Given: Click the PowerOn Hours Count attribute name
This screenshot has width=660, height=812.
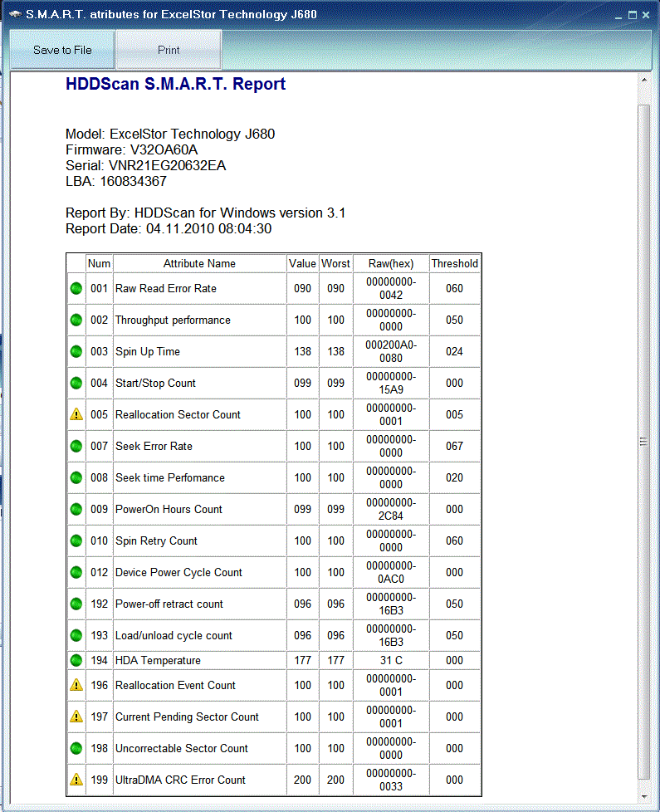Looking at the screenshot, I should (169, 510).
